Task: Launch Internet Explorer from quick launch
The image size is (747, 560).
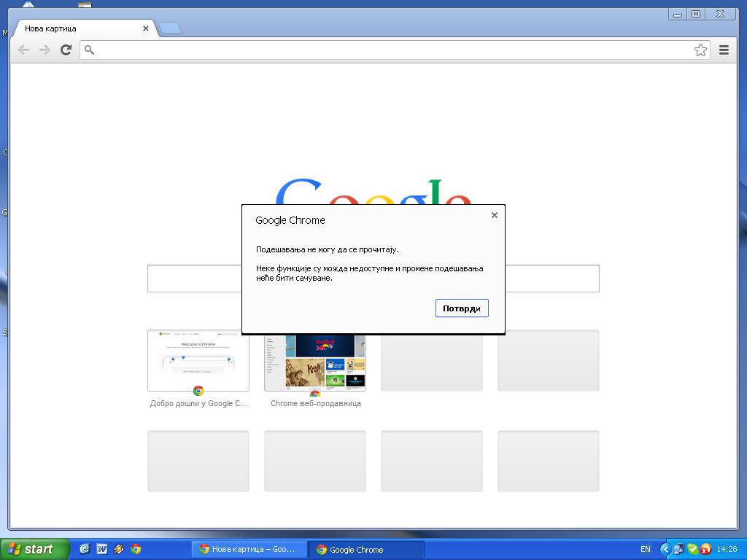Action: click(85, 549)
